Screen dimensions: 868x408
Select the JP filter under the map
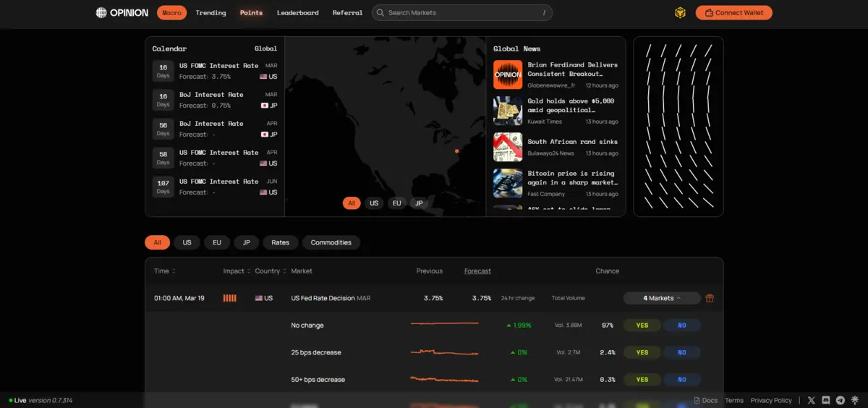click(419, 203)
